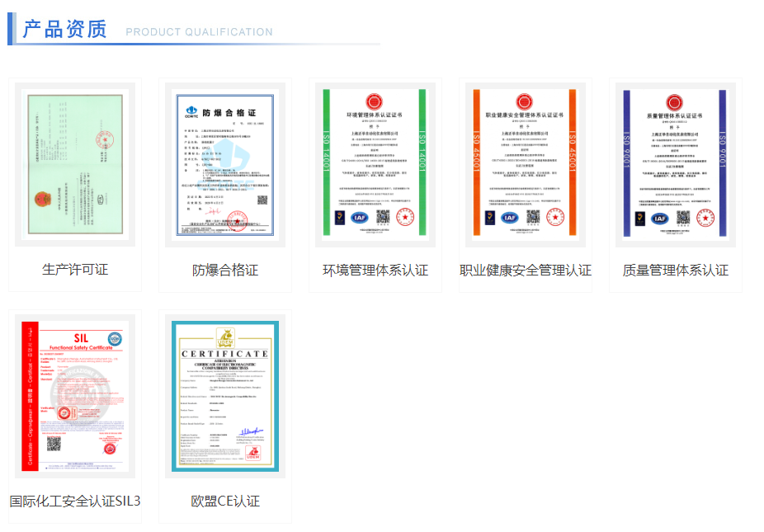Select the 职业健康安全管理认证 label
This screenshot has width=764, height=532.
point(526,270)
